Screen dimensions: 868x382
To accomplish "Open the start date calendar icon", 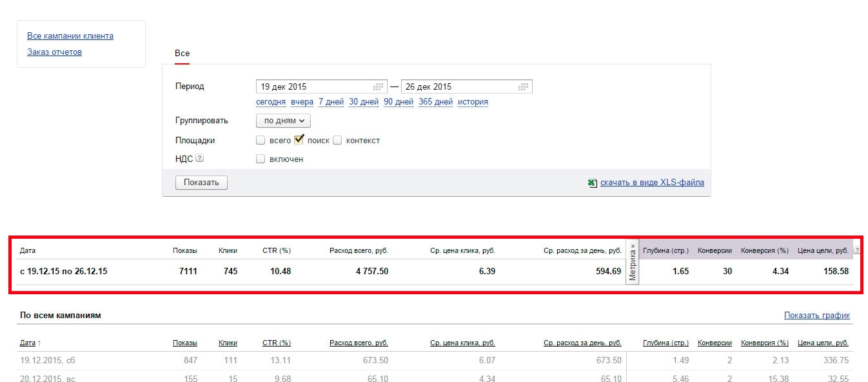I will point(379,86).
